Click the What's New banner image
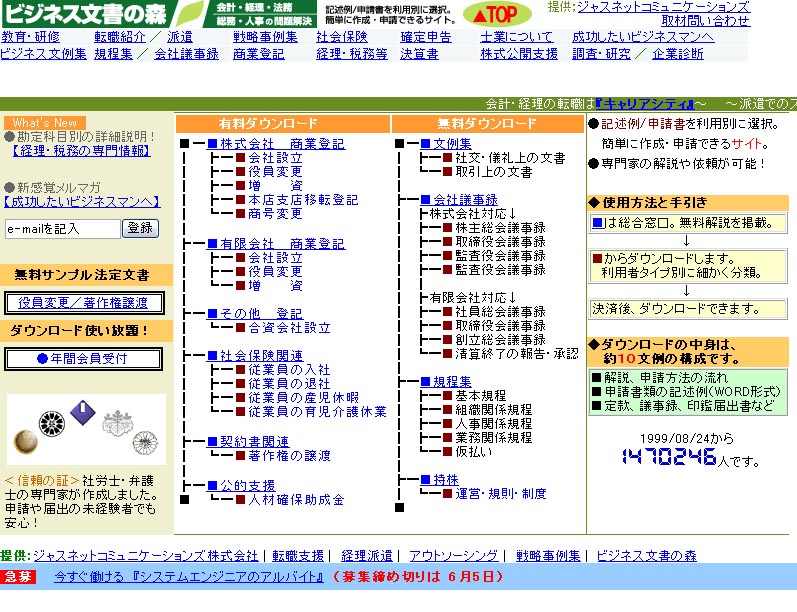This screenshot has height=612, width=797. tap(43, 122)
